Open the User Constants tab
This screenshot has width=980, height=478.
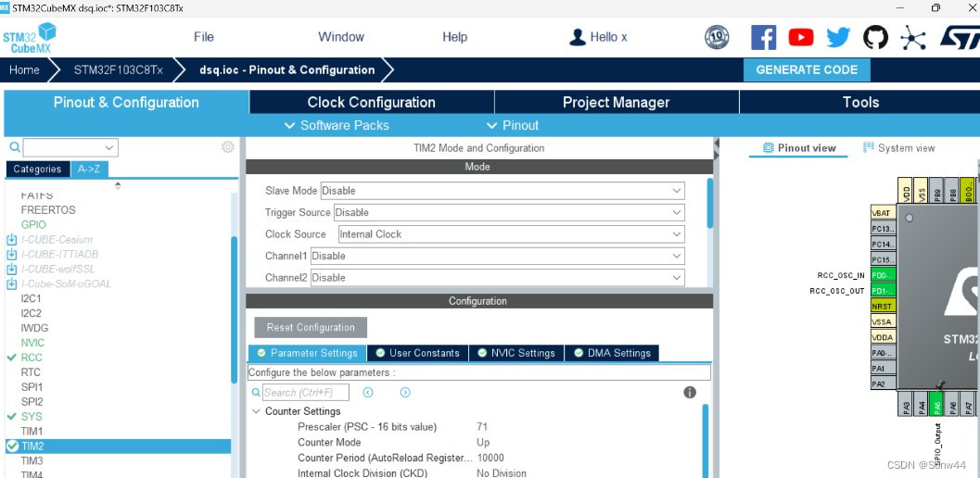coord(417,353)
